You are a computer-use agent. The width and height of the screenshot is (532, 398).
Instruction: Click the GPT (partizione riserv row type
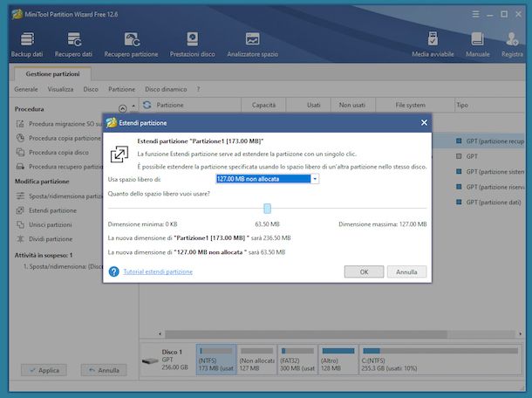[x=491, y=187]
